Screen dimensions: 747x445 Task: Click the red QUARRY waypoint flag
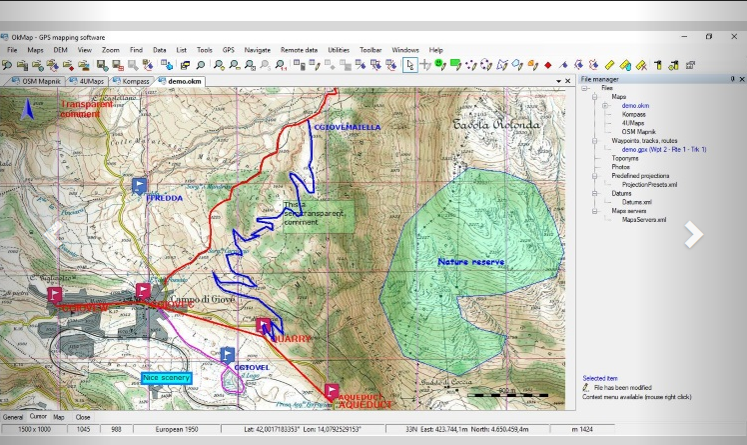click(x=263, y=325)
